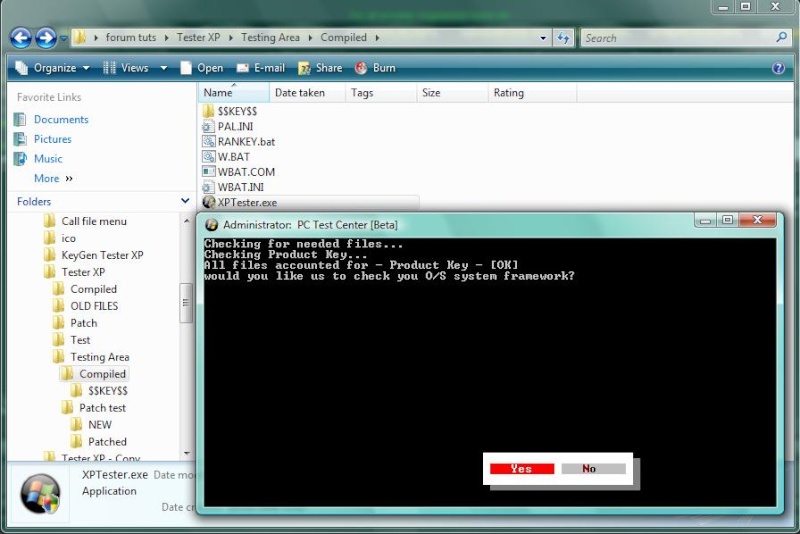Open Pictures favorite link

click(53, 139)
